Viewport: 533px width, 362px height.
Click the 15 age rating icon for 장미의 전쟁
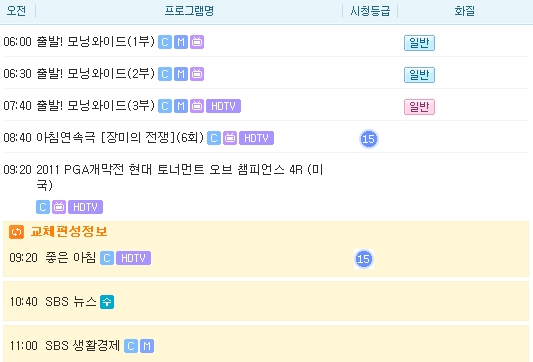click(368, 139)
